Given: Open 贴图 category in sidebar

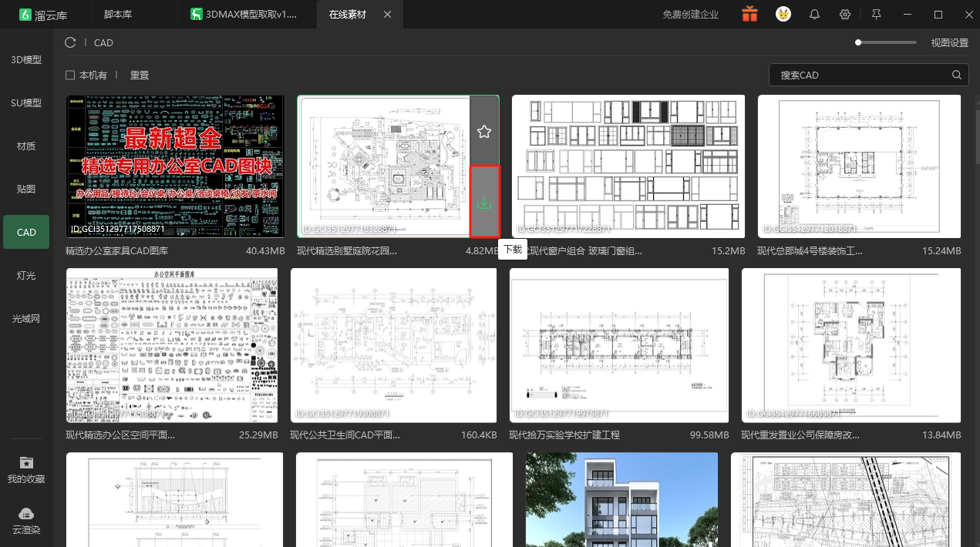Looking at the screenshot, I should [26, 189].
